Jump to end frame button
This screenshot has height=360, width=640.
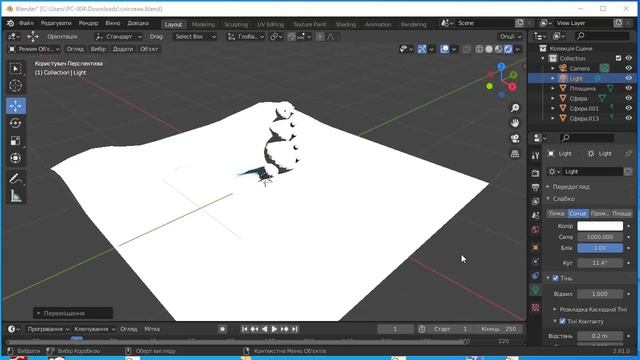(x=295, y=329)
